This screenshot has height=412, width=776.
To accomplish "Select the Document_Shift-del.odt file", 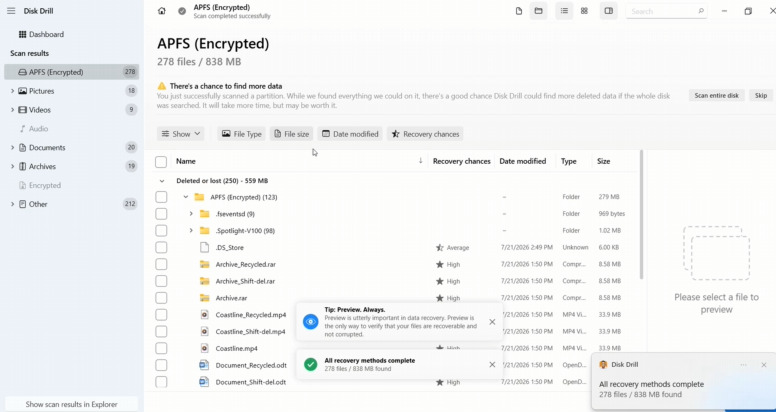I will (x=250, y=382).
